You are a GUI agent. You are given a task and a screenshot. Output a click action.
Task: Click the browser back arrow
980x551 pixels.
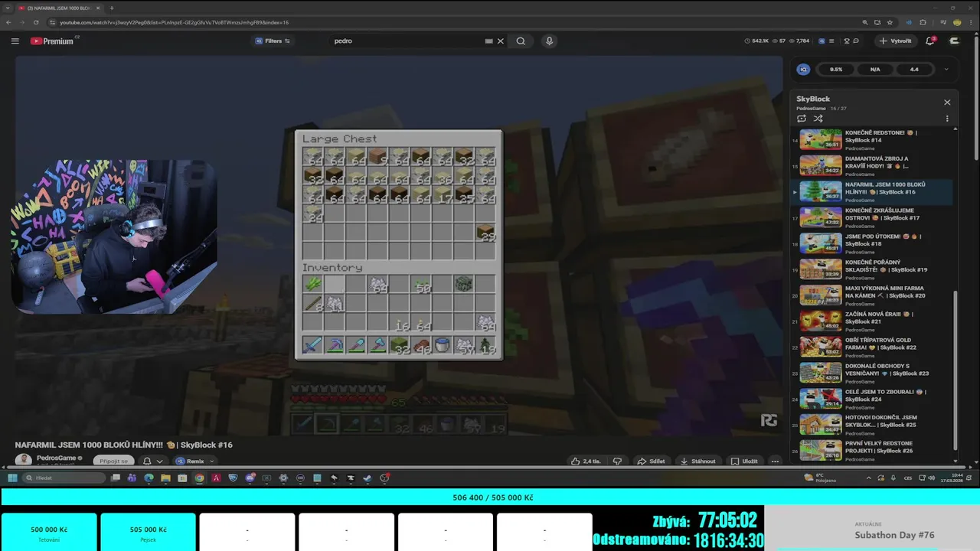[x=8, y=22]
